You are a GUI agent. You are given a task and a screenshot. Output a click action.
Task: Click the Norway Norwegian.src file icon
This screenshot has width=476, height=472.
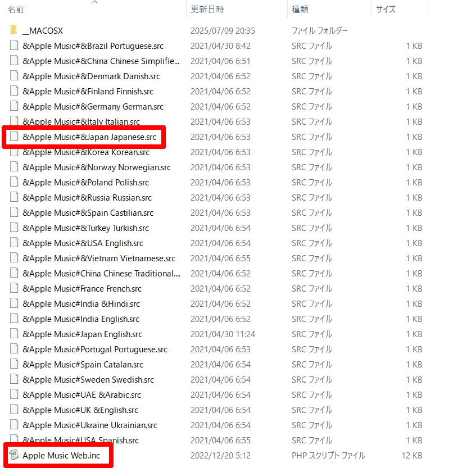click(x=14, y=167)
